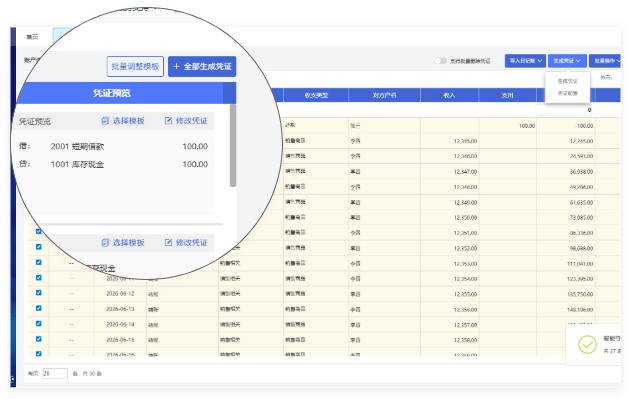Click the green checkmark success icon

click(587, 344)
